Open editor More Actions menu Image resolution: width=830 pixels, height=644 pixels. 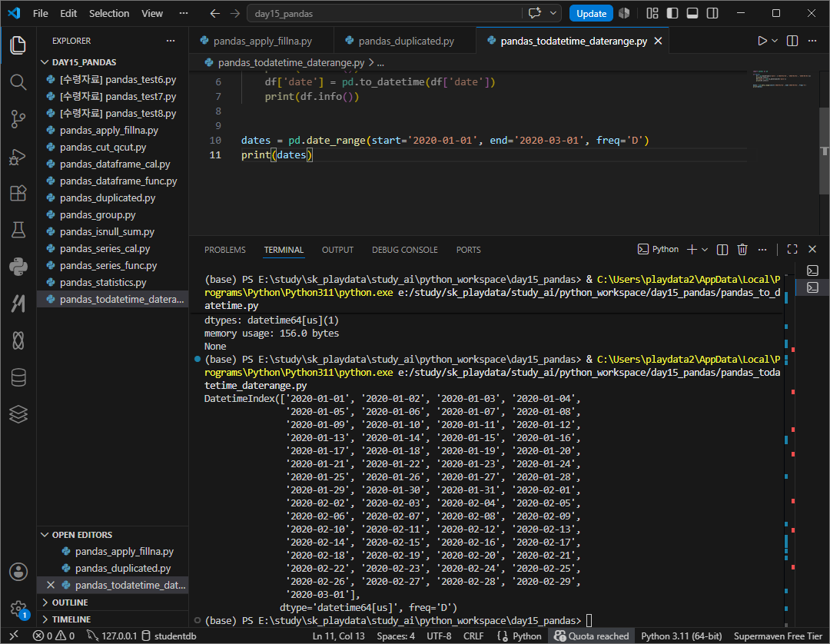pyautogui.click(x=812, y=41)
